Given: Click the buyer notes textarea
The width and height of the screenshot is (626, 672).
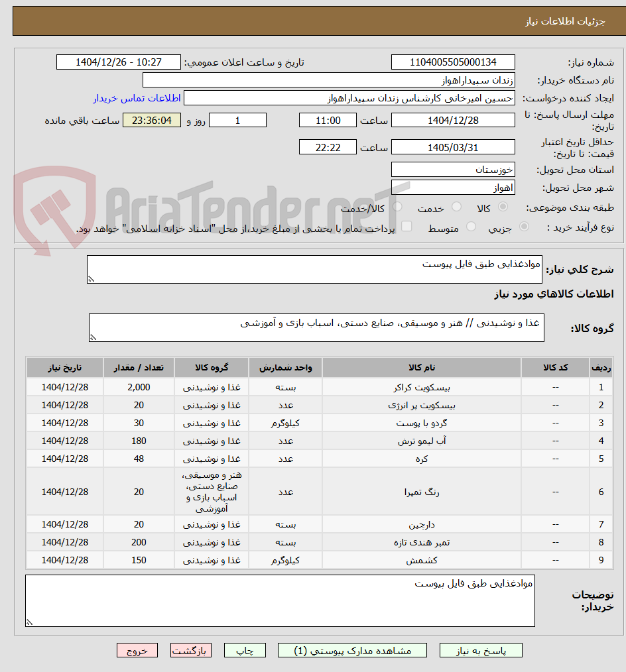Looking at the screenshot, I should pos(281,601).
